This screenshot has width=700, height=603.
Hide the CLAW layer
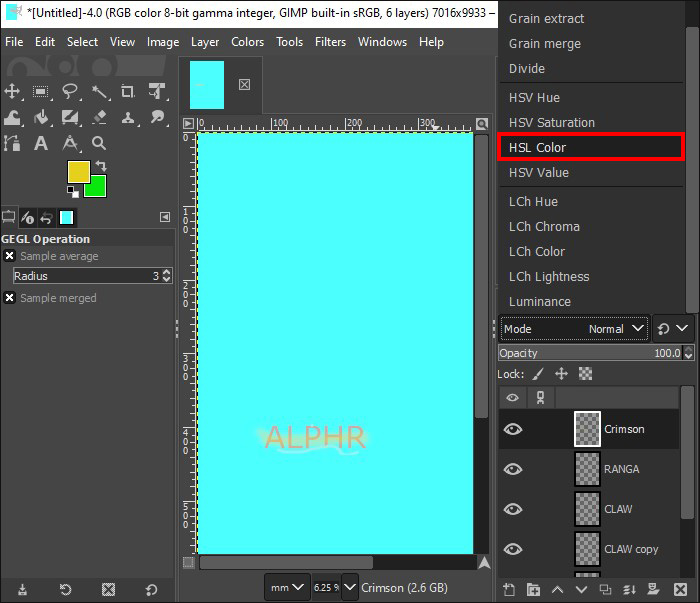512,509
